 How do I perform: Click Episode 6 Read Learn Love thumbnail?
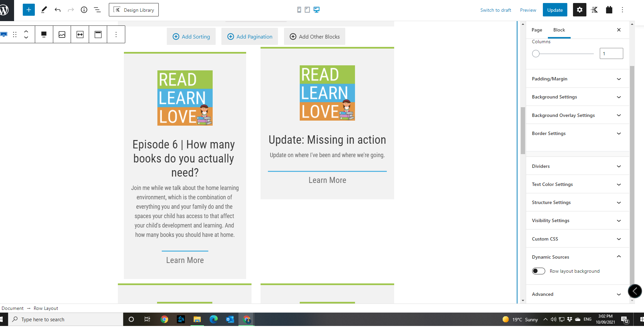pyautogui.click(x=185, y=98)
